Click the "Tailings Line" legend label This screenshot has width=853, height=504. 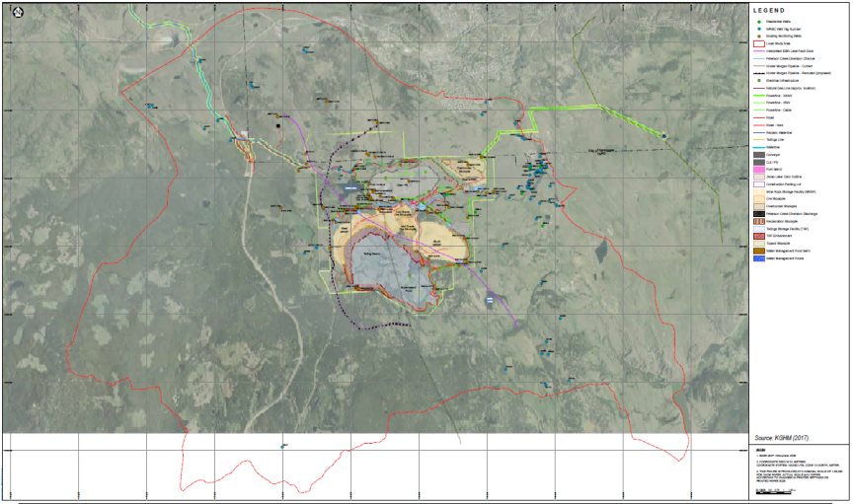pyautogui.click(x=775, y=140)
